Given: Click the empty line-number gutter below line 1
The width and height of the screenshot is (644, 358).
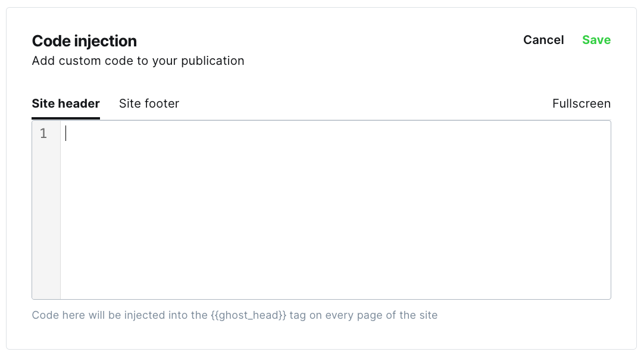Looking at the screenshot, I should point(46,219).
